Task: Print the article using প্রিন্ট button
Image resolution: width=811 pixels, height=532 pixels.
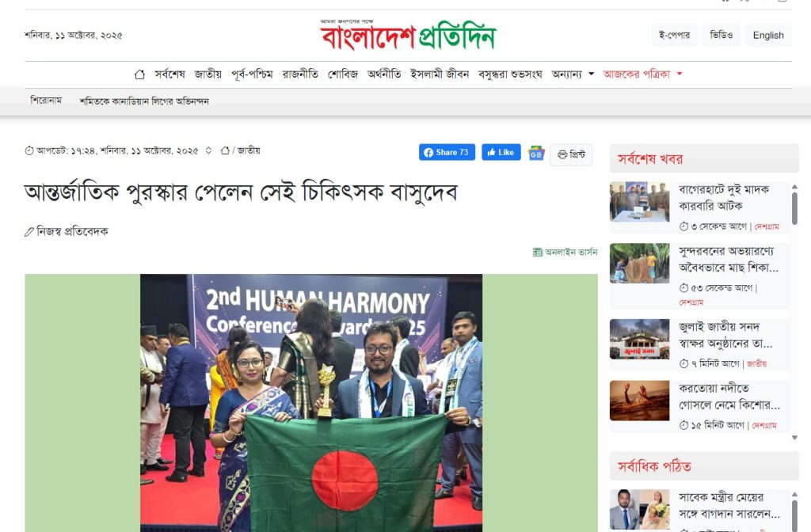Action: click(x=571, y=154)
